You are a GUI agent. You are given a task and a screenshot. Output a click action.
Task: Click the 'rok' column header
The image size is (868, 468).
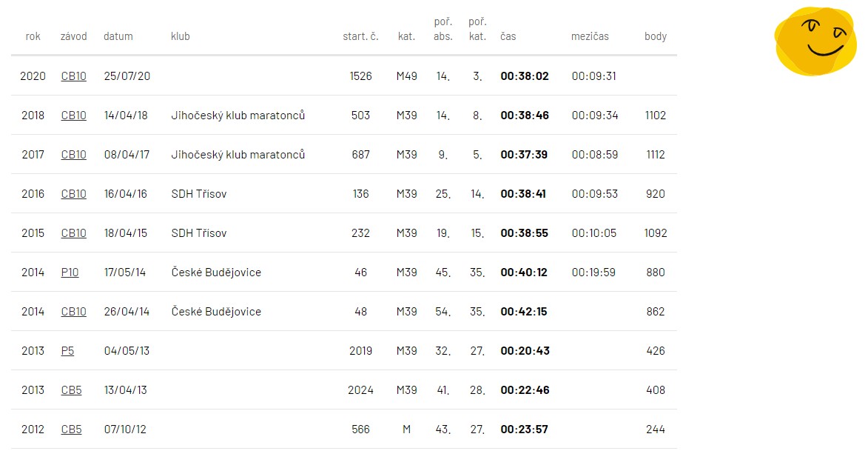pyautogui.click(x=33, y=36)
